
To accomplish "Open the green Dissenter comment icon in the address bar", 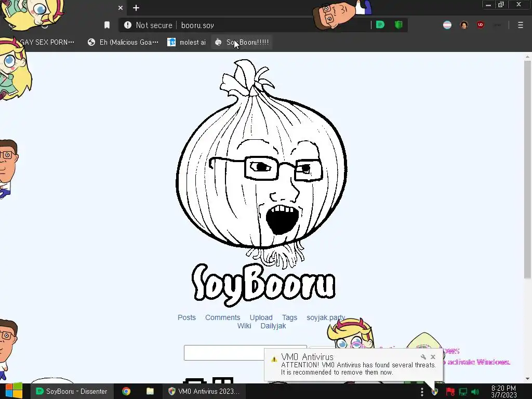I will (x=380, y=25).
